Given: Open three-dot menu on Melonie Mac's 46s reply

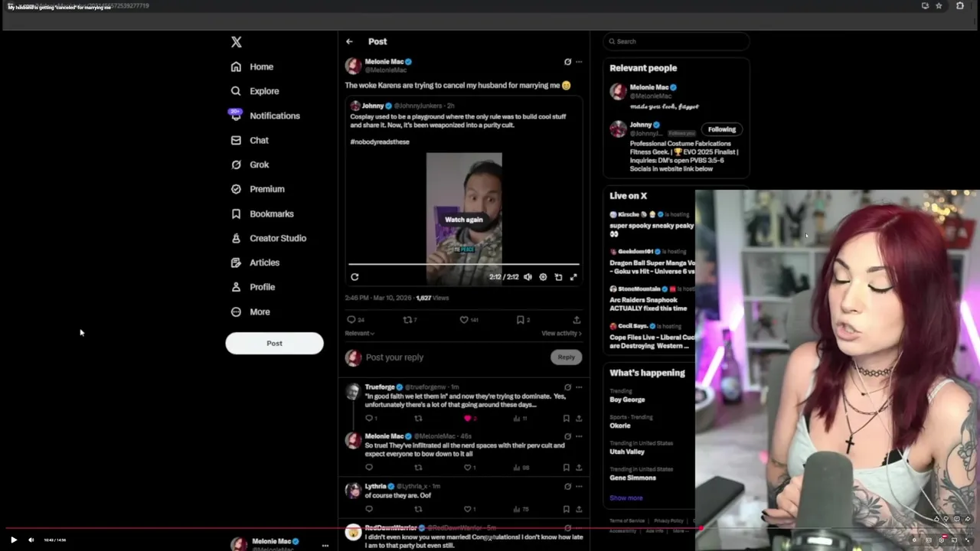Looking at the screenshot, I should [579, 436].
